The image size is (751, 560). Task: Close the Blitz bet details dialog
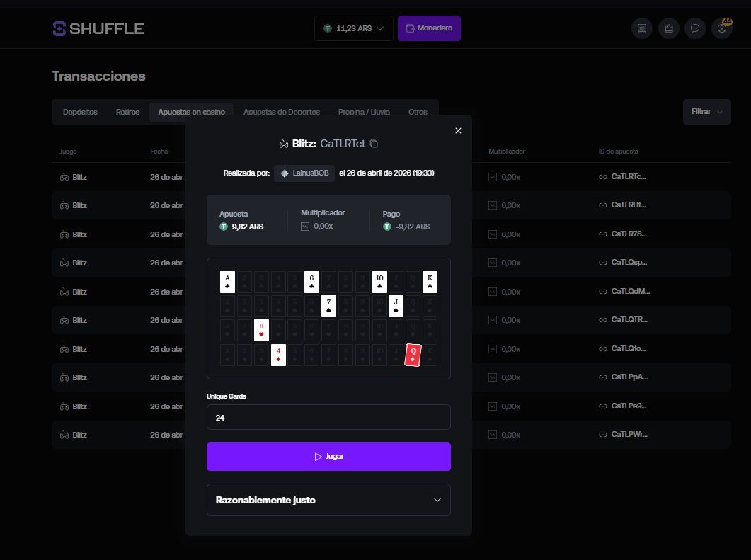[x=459, y=131]
